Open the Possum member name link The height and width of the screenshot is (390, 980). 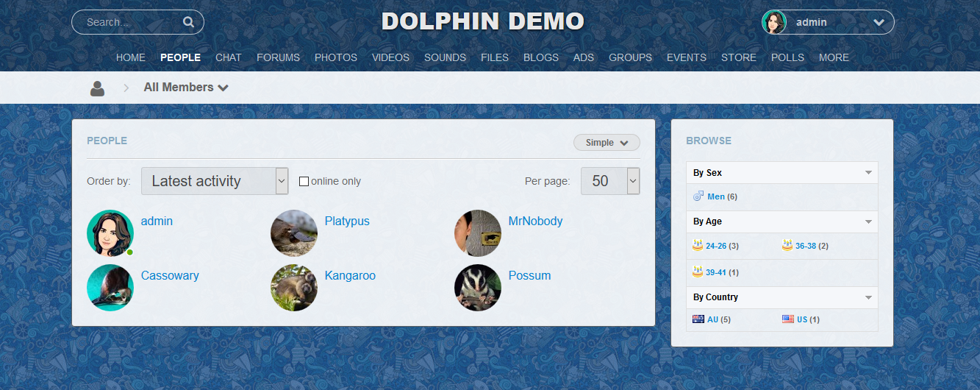[529, 275]
